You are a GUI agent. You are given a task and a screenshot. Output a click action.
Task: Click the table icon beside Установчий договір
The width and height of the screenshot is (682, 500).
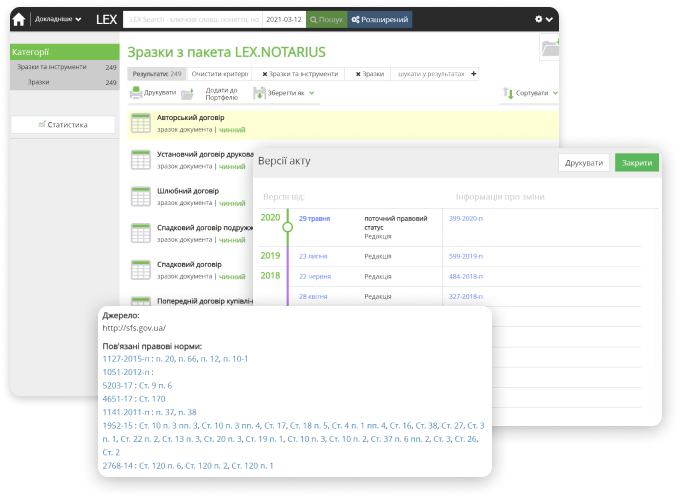(140, 160)
